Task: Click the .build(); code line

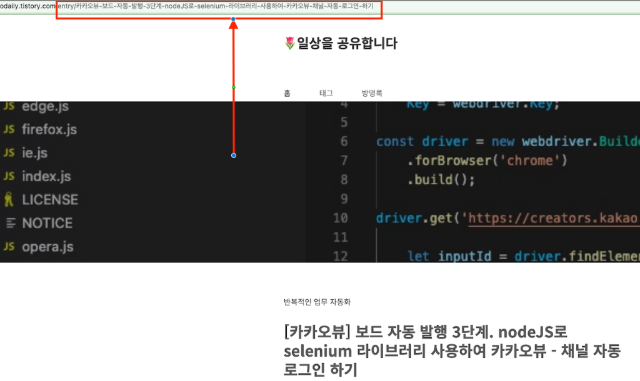Action: (441, 180)
